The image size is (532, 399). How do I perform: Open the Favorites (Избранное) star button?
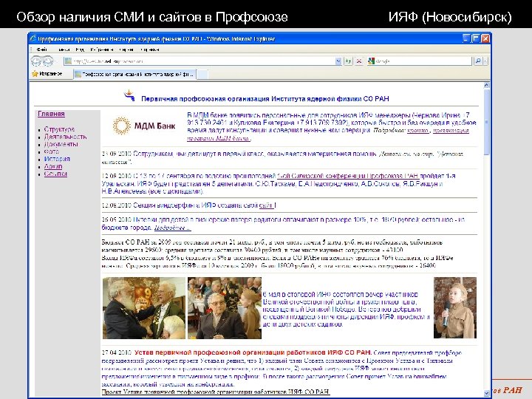47,74
